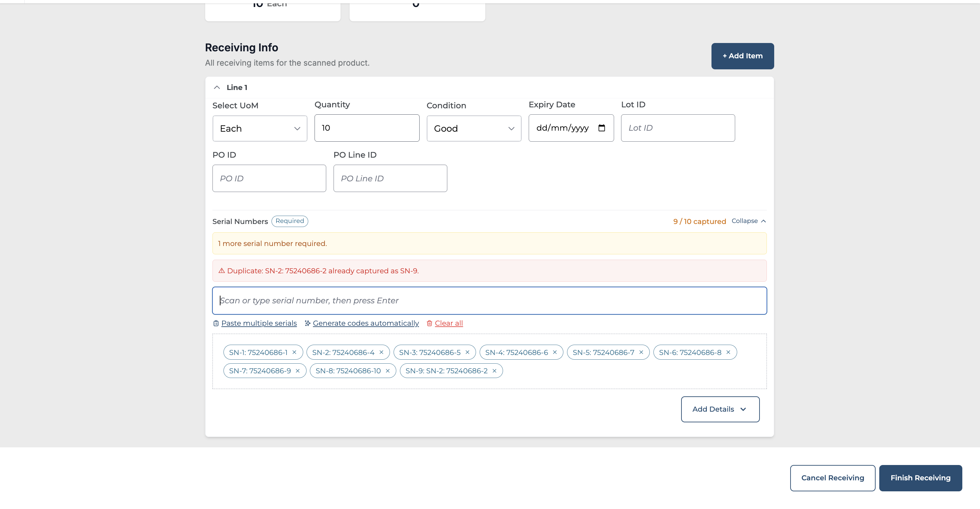Remove serial chip SN-6: 75240686-8
Image resolution: width=980 pixels, height=509 pixels.
point(728,352)
